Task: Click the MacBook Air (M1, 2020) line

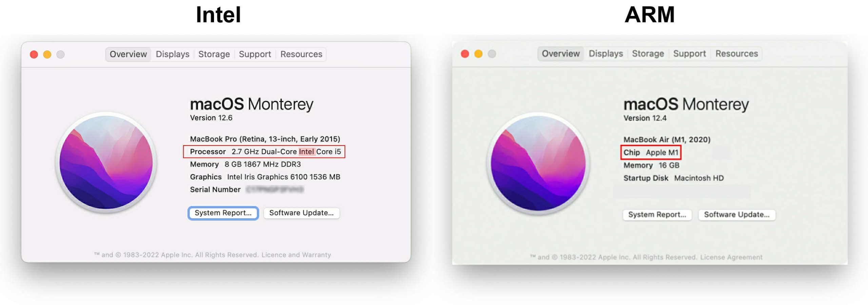Action: pos(667,140)
